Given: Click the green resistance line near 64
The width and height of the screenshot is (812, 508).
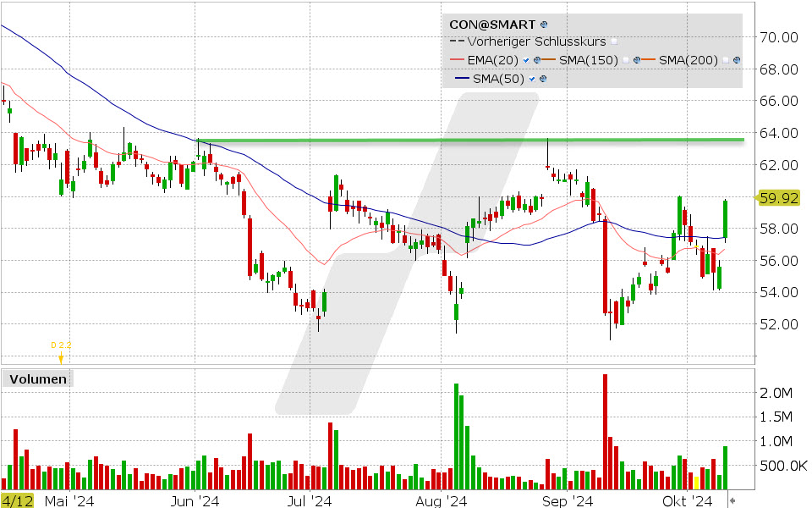Looking at the screenshot, I should 471,140.
